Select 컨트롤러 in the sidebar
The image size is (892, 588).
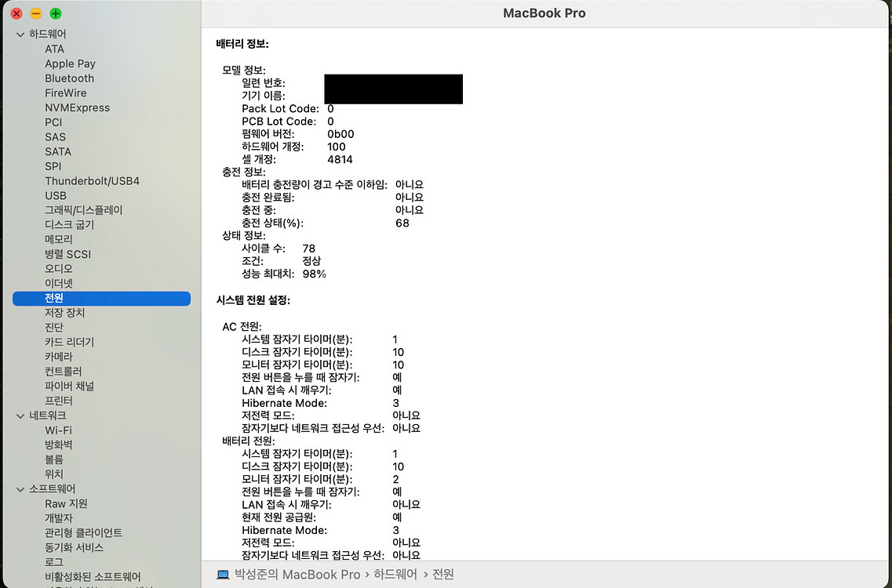coord(63,372)
